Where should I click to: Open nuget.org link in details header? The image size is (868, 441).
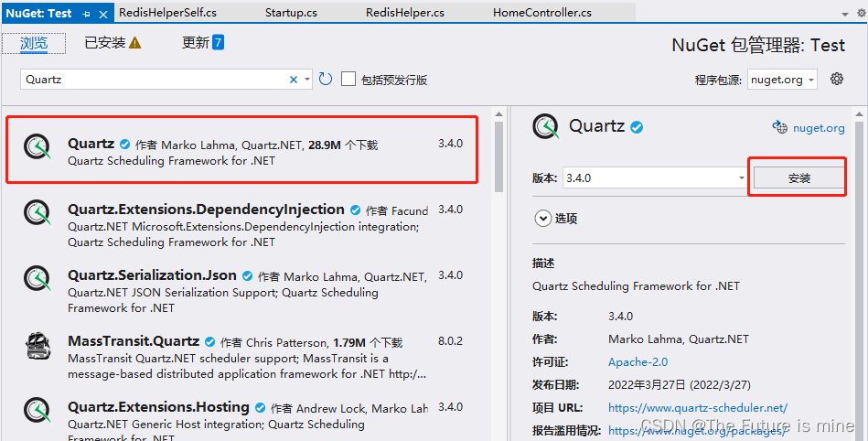pos(819,128)
